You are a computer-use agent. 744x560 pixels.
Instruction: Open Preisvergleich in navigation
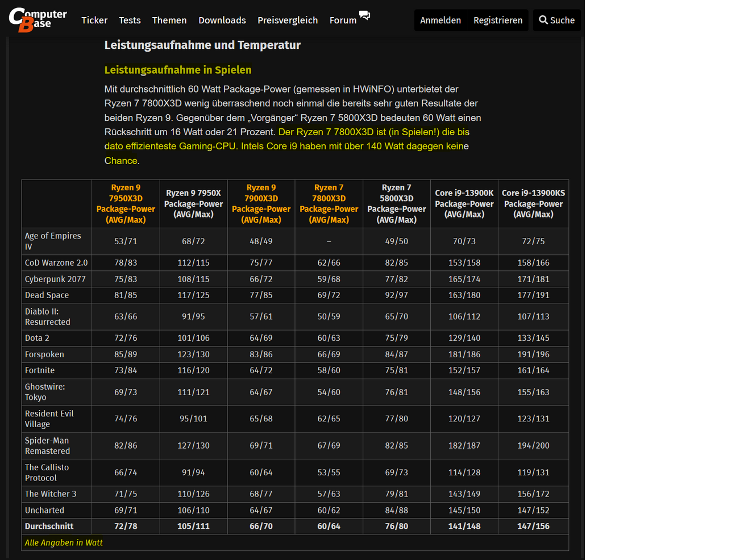288,20
